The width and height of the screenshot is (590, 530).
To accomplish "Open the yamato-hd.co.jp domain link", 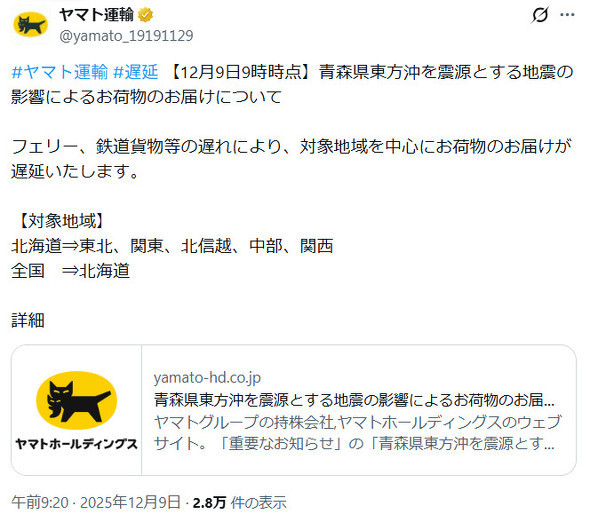I will [207, 378].
